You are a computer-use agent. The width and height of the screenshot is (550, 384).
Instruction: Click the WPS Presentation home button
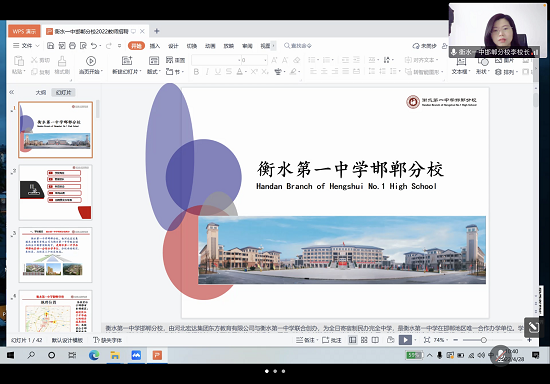pos(24,31)
